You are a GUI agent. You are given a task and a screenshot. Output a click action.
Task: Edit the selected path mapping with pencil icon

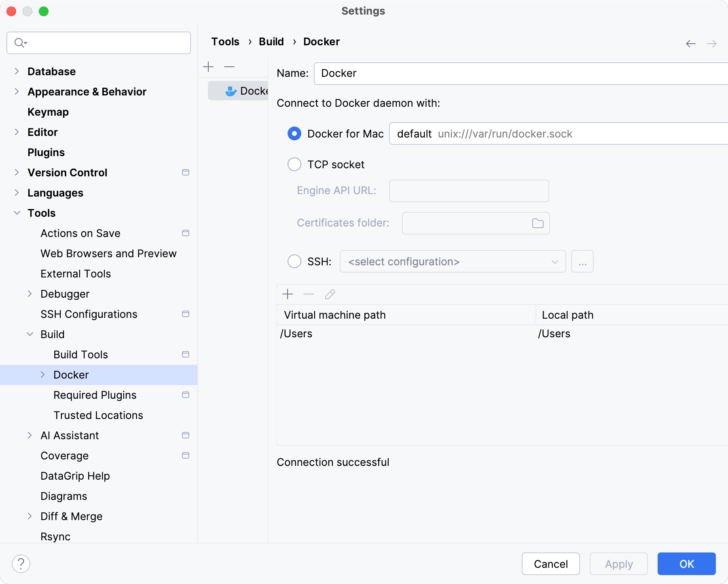[330, 294]
